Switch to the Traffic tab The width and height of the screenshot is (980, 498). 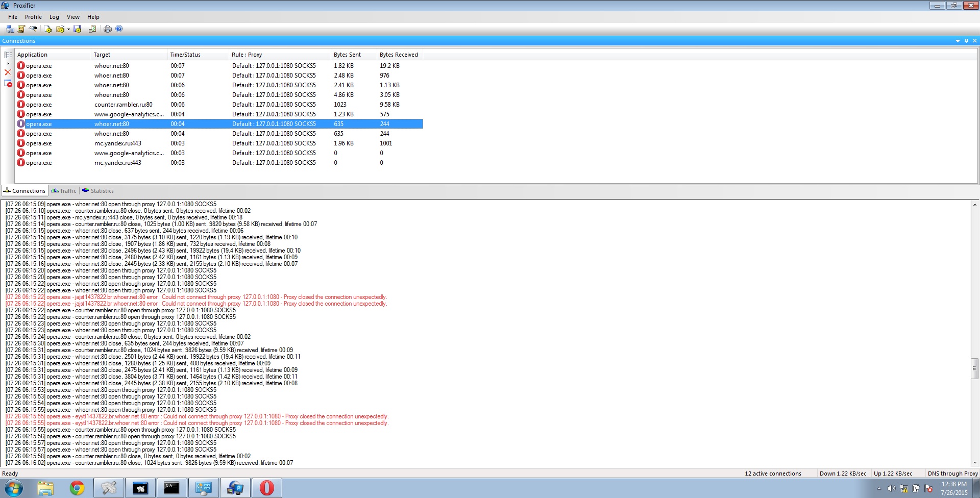(x=64, y=191)
